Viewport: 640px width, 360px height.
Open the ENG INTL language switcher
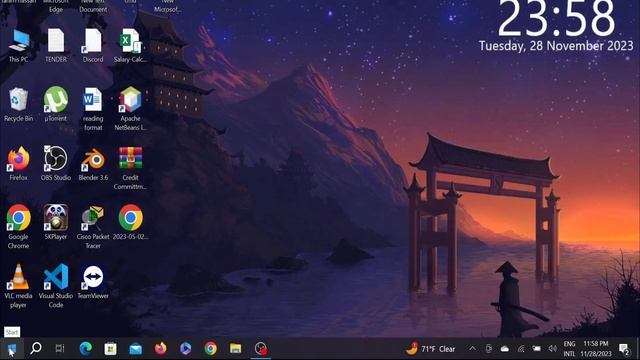pos(569,349)
